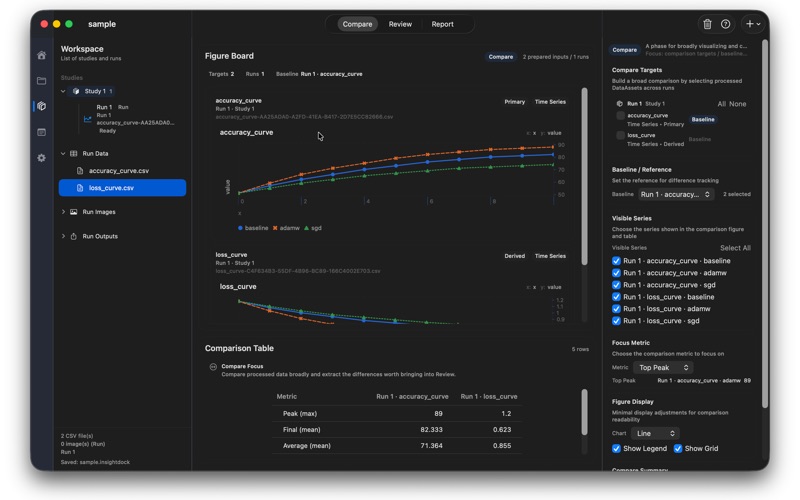Click Run 1 - accuracy_curve column header
800x500 pixels.
(412, 396)
